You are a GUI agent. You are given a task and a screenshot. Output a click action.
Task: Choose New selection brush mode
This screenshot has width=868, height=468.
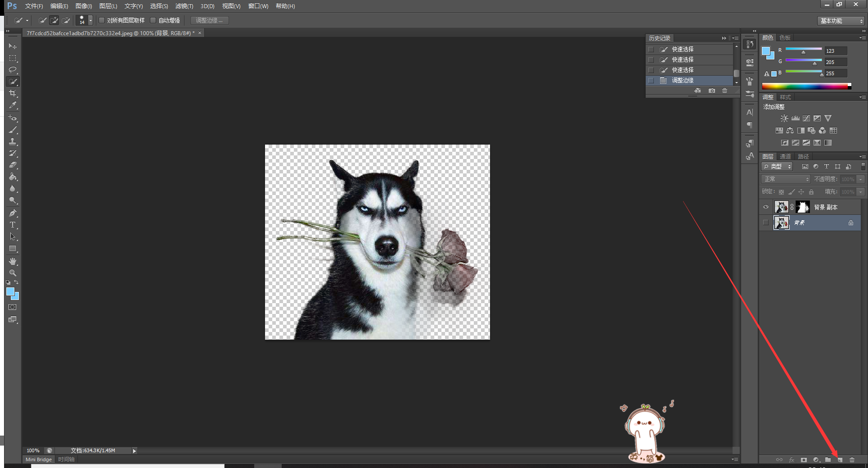pos(42,20)
